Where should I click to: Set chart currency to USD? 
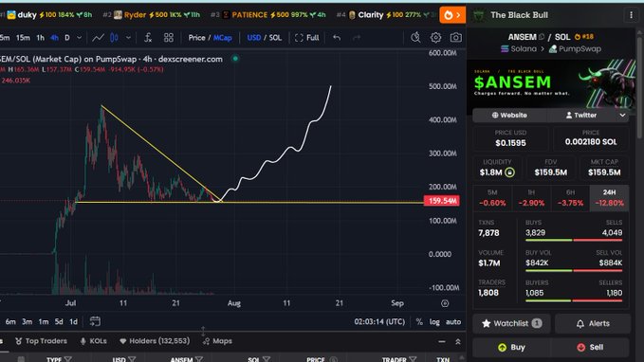(254, 38)
